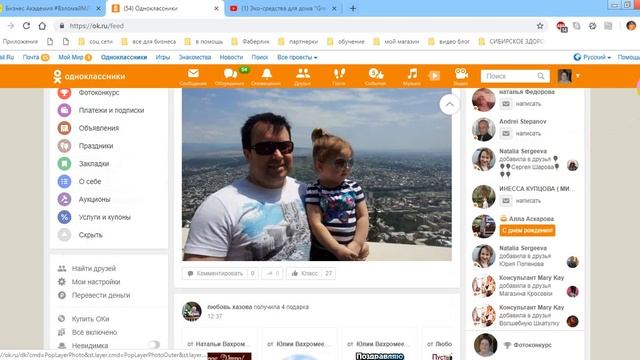Open любовь хазова profile name link
Viewport: 640px width, 360px height.
(x=229, y=307)
